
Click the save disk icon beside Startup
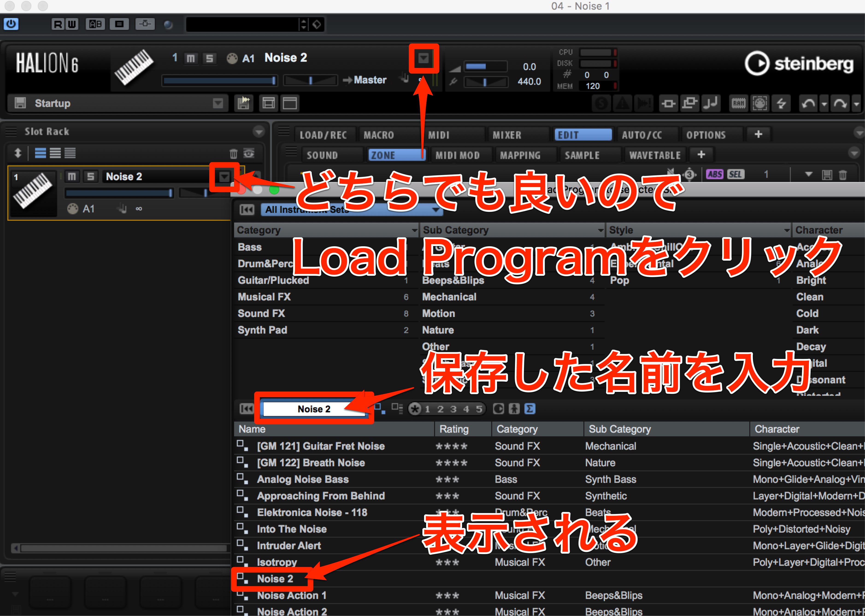pos(20,103)
